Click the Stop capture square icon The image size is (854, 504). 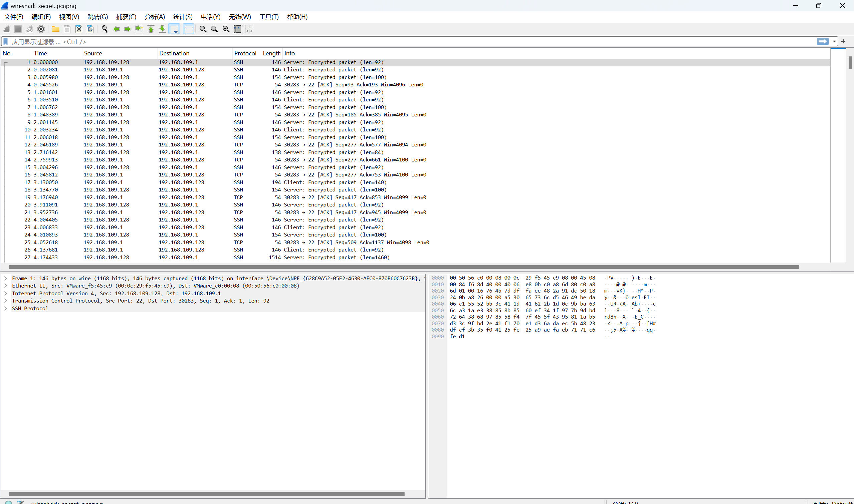point(18,29)
